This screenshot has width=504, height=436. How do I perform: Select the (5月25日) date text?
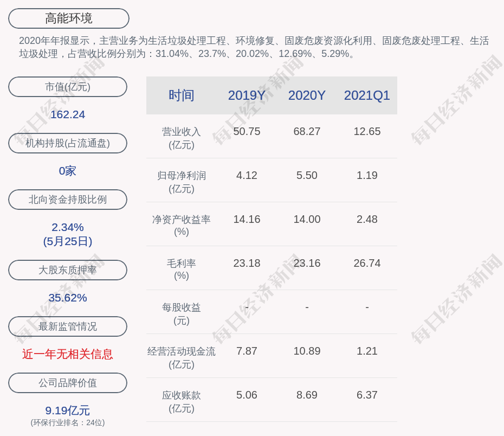(x=68, y=241)
